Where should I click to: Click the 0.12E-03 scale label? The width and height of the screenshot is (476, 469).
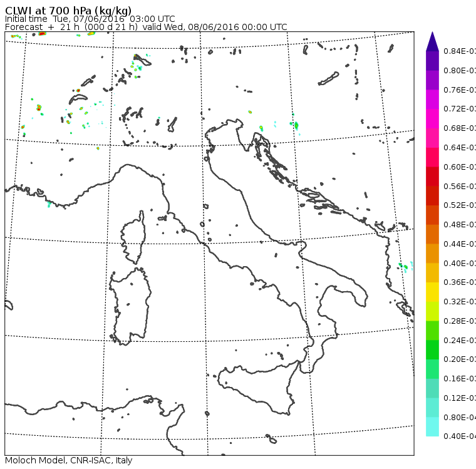tap(460, 398)
